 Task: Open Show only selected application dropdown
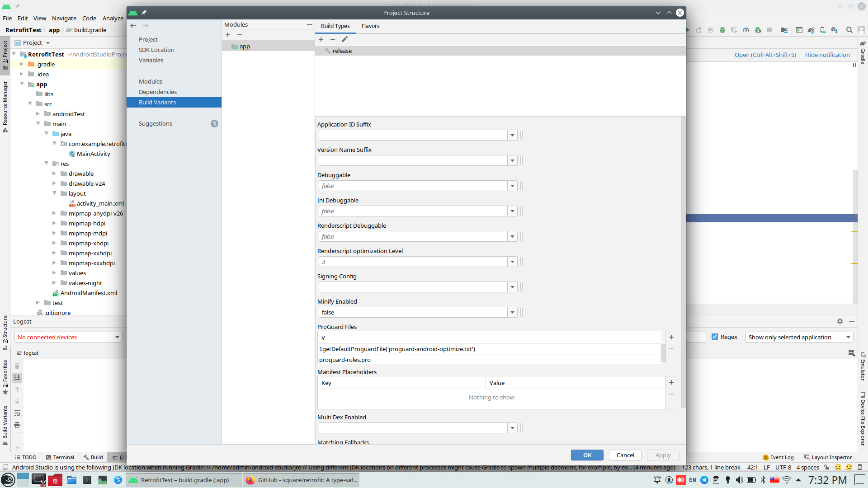[799, 337]
